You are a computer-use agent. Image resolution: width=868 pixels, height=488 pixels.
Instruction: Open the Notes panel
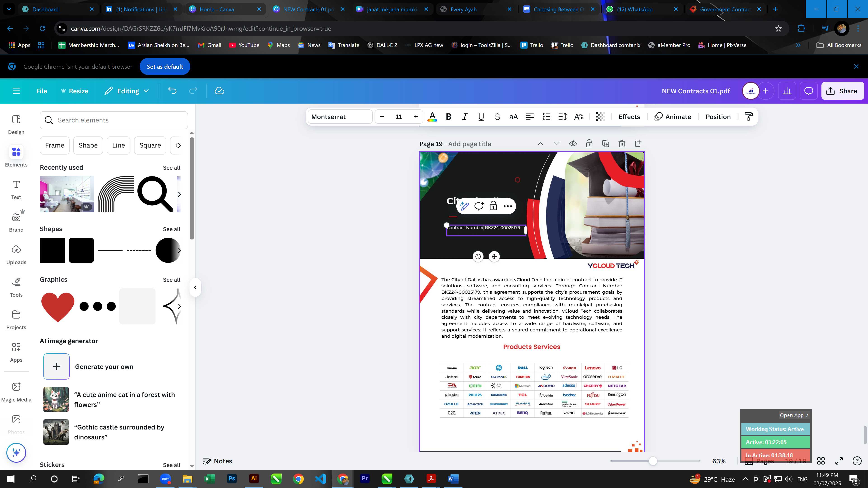point(217,461)
